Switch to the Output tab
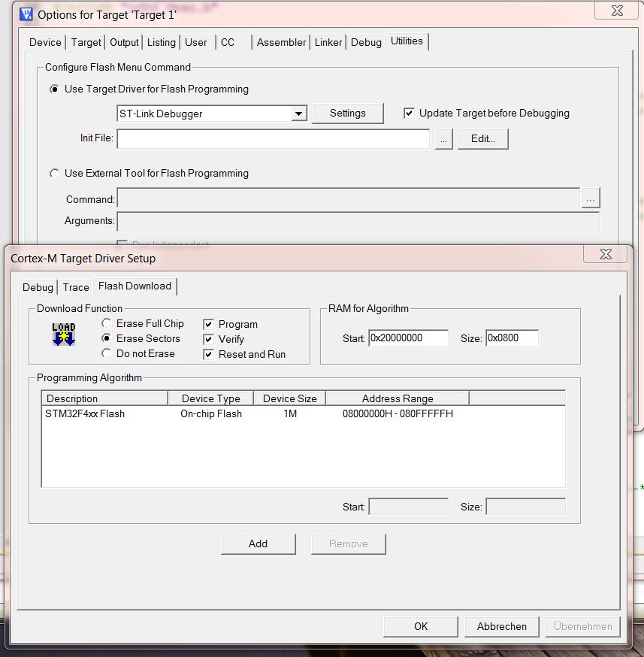Screen dimensions: 644x657 pyautogui.click(x=124, y=42)
